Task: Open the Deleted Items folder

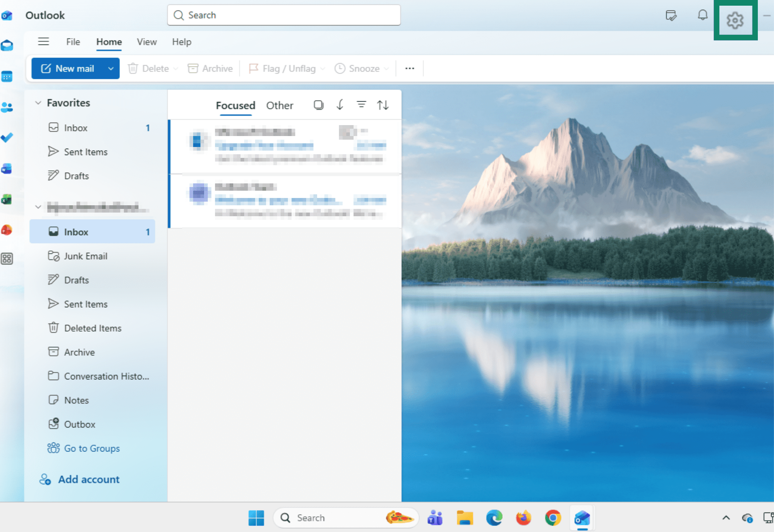Action: coord(93,328)
